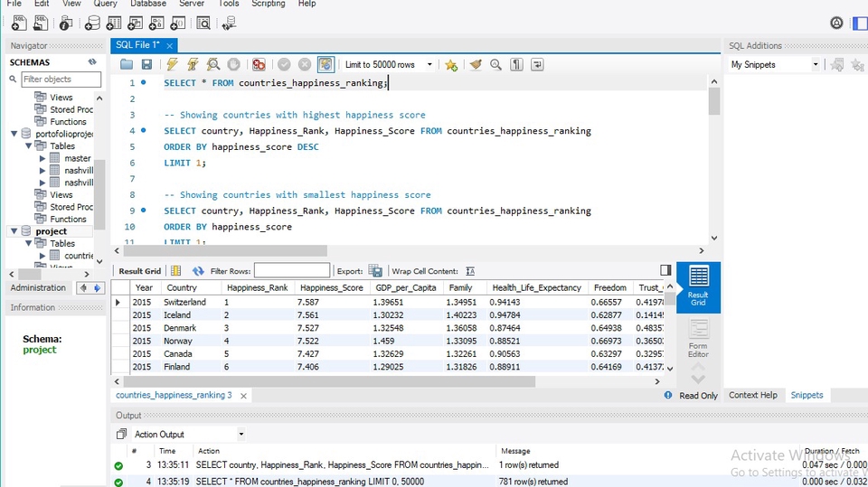Execute the whole script lightning bolt
This screenshot has width=868, height=487.
click(x=172, y=65)
